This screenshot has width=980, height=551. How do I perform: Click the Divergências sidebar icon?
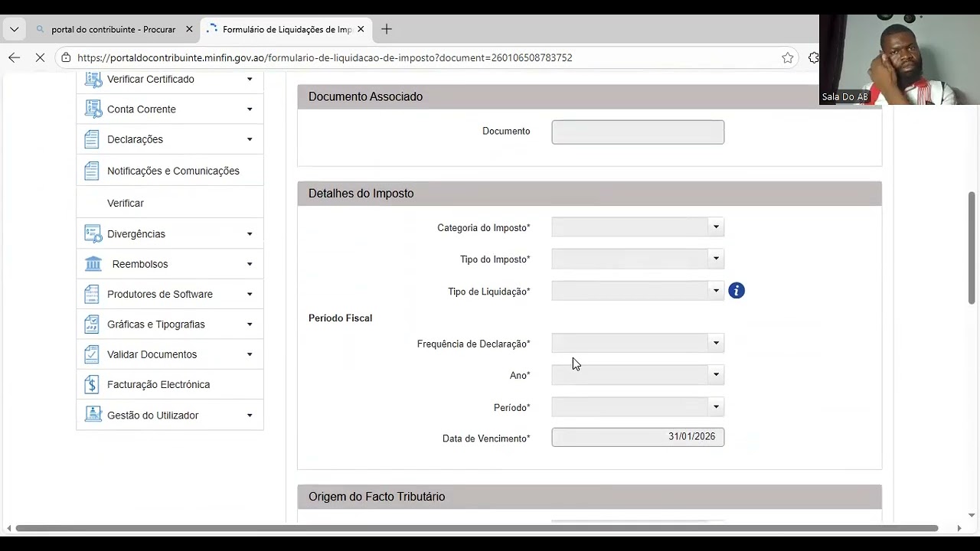(x=93, y=234)
